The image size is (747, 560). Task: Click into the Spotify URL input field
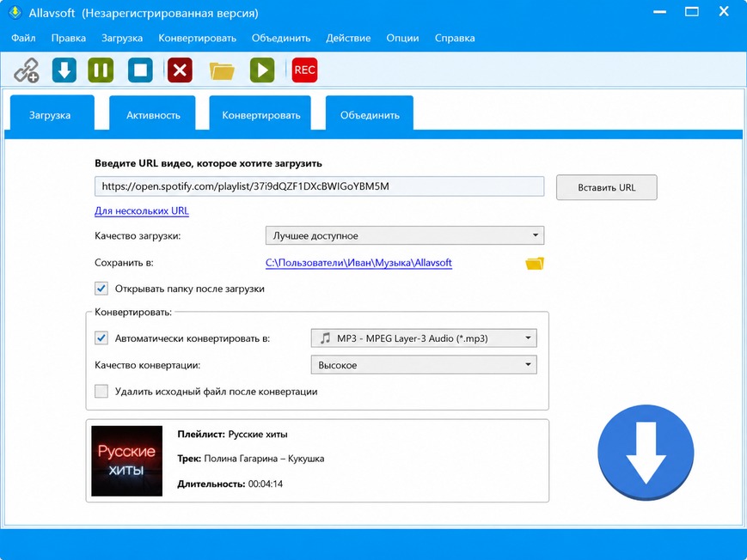(319, 186)
